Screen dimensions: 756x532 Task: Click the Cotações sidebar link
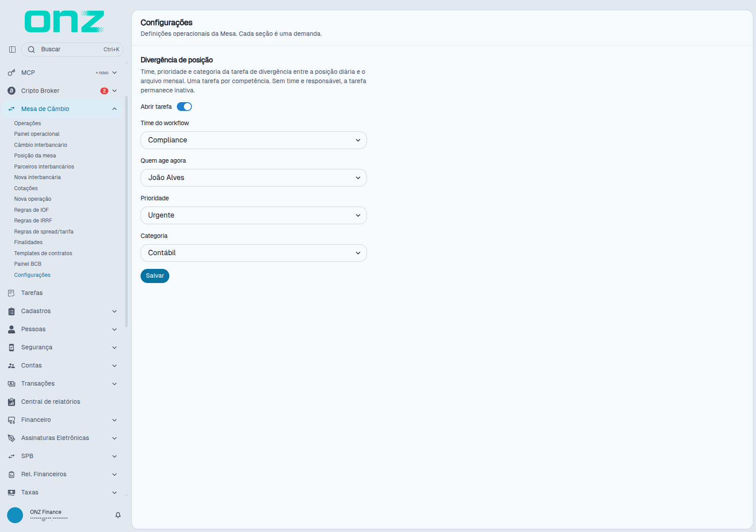click(26, 188)
